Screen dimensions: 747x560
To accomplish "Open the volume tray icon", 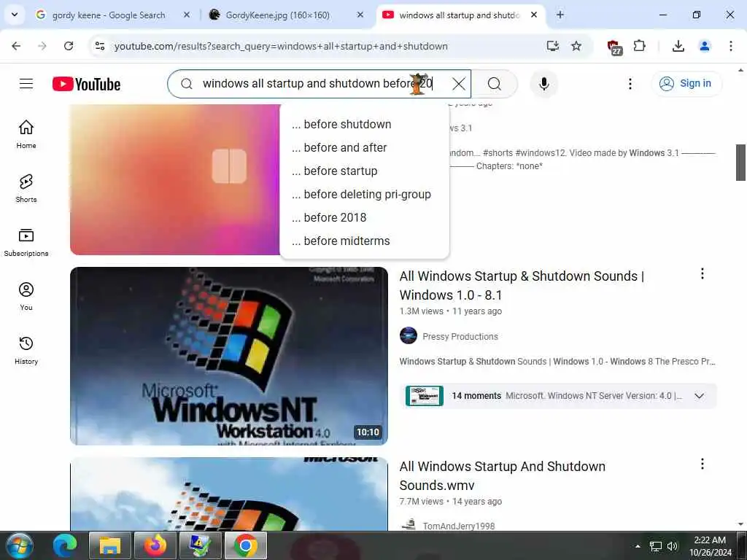I will click(672, 546).
